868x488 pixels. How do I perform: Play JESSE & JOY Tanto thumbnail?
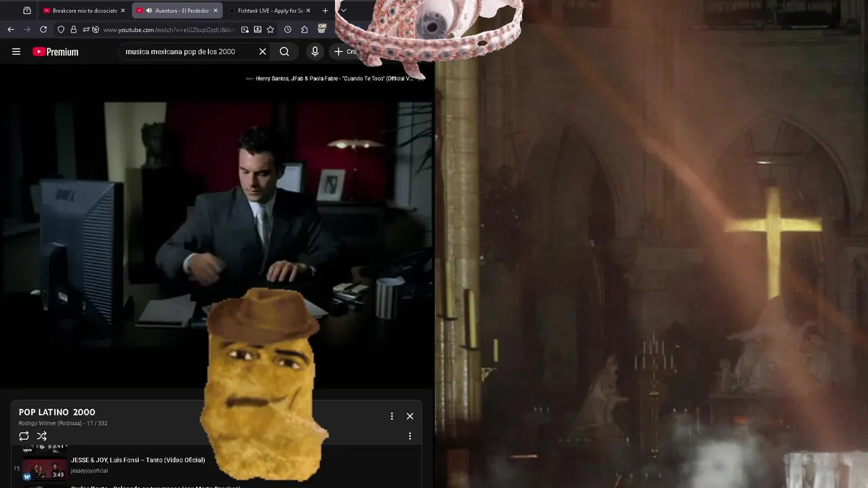click(44, 469)
